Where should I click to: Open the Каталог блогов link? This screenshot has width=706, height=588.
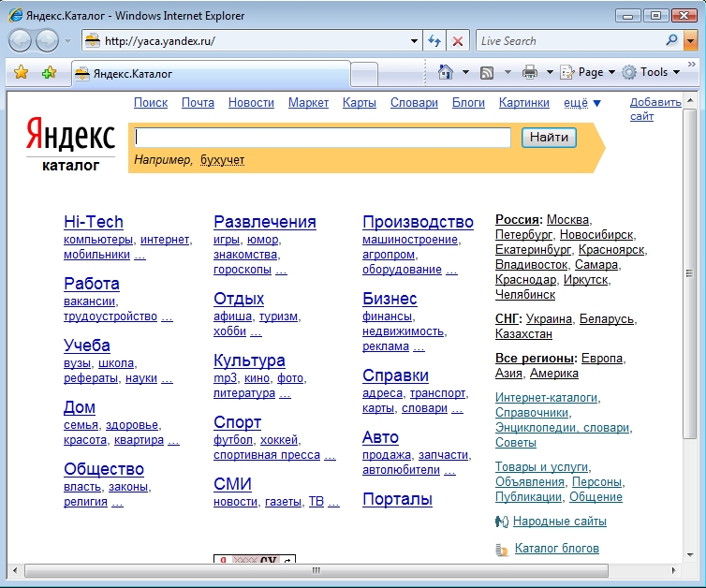557,549
